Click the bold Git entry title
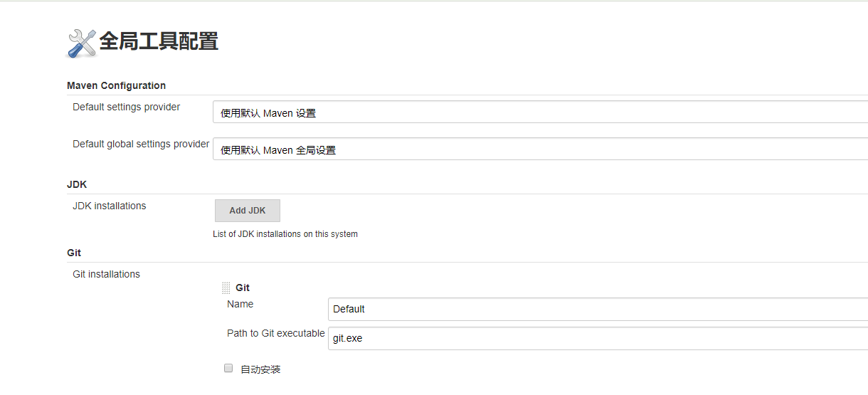Screen dimensions: 868x395 point(243,288)
